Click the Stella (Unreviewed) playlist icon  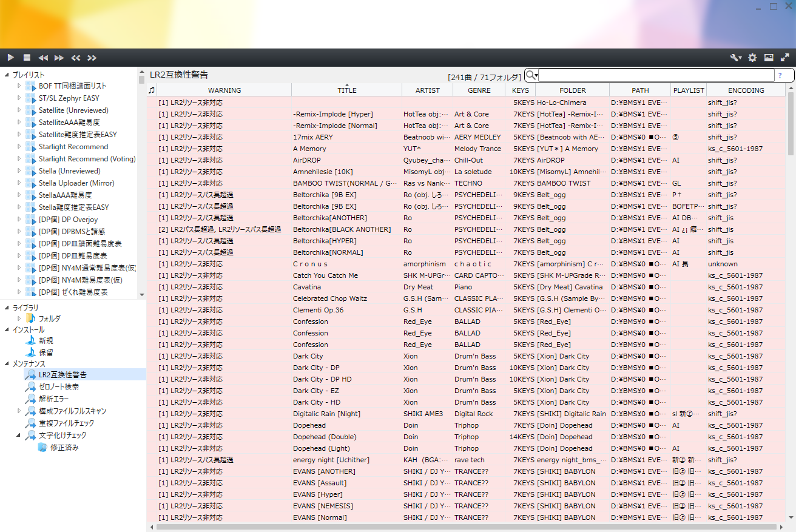point(31,171)
